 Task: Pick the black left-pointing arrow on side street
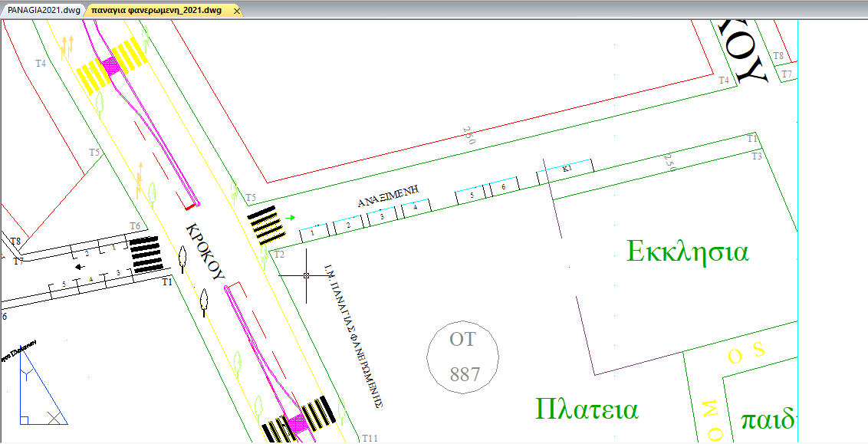point(80,267)
